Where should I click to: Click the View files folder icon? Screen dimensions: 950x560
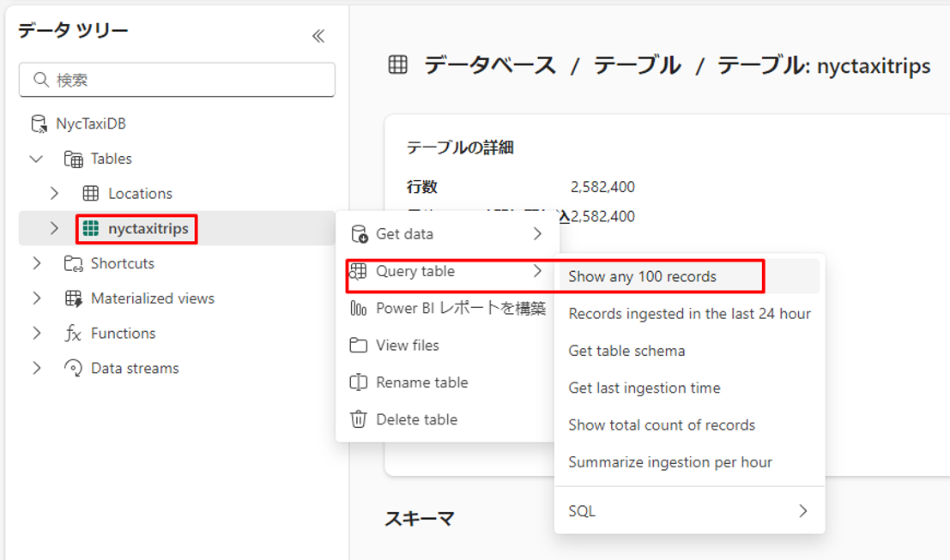click(x=359, y=346)
